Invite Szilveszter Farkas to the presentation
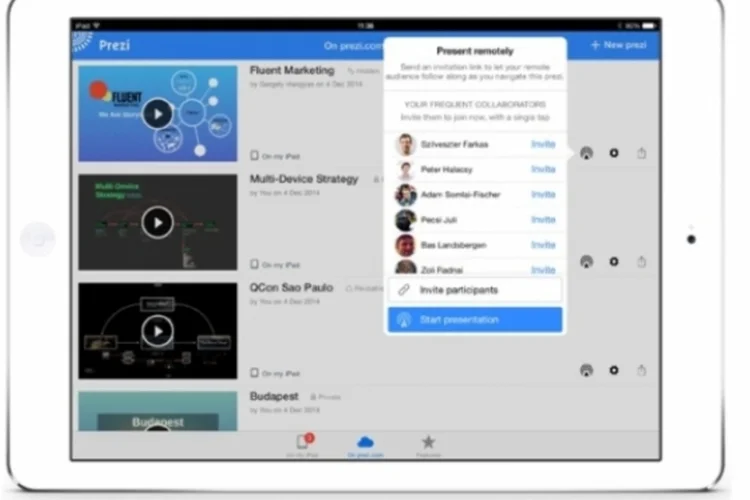750x500 pixels. 543,144
